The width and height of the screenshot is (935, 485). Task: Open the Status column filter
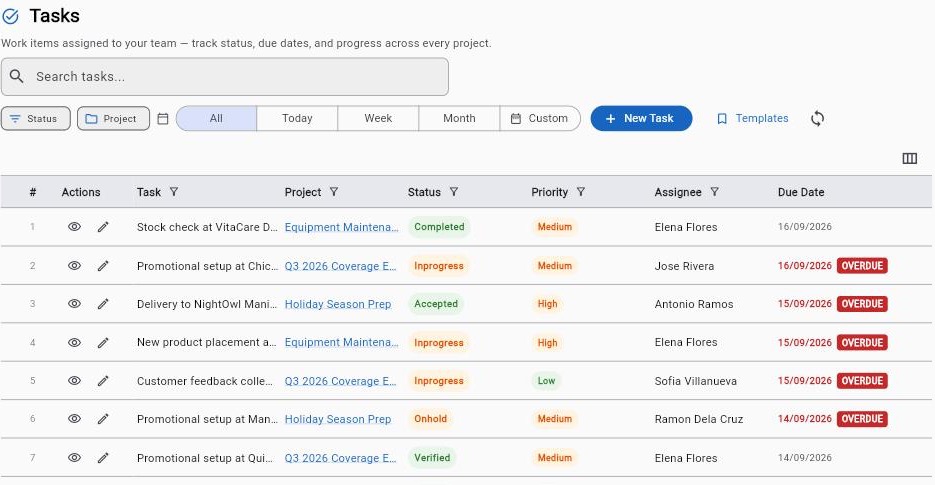454,191
